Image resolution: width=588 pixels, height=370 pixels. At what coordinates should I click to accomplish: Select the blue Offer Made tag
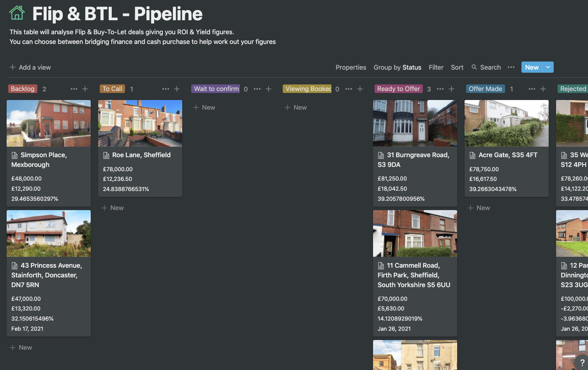click(485, 89)
